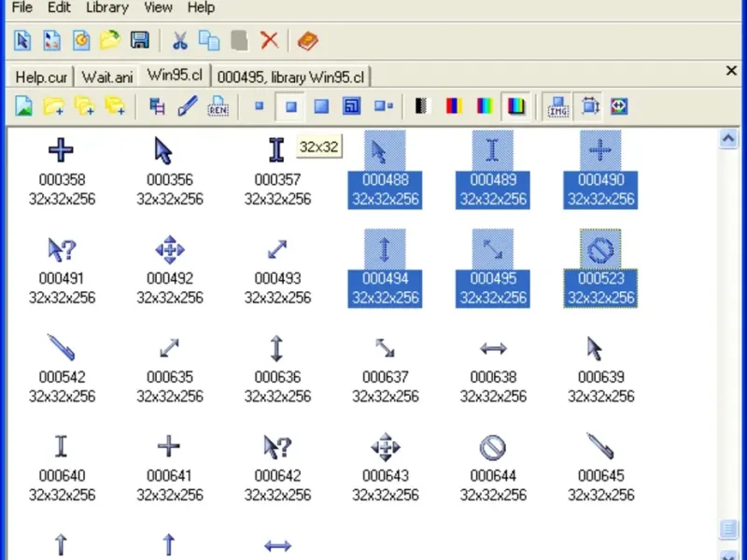Close the current document tab with X
The width and height of the screenshot is (747, 560).
pyautogui.click(x=731, y=71)
